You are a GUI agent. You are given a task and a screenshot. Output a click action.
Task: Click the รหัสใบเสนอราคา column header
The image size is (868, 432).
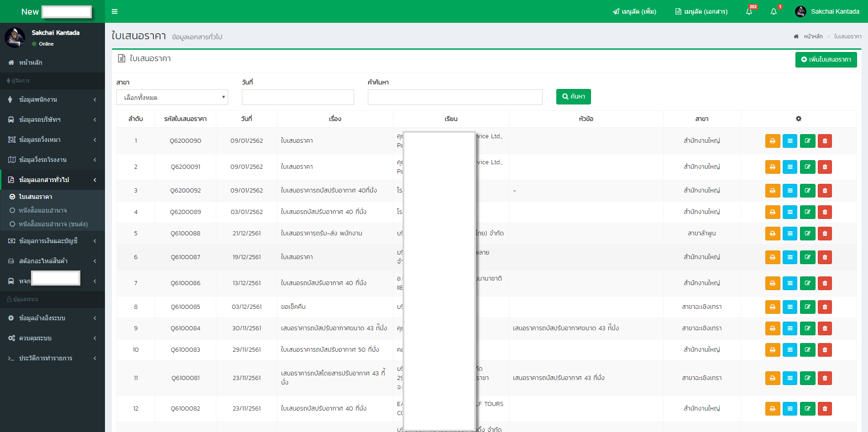185,119
